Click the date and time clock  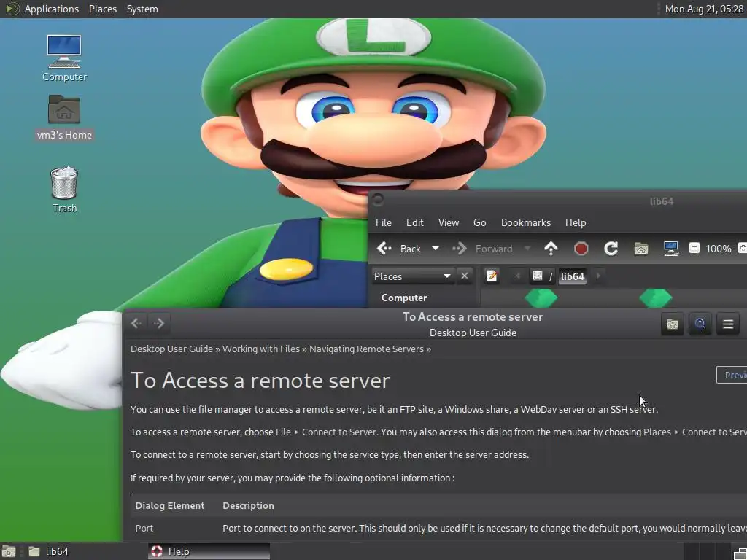tap(704, 9)
